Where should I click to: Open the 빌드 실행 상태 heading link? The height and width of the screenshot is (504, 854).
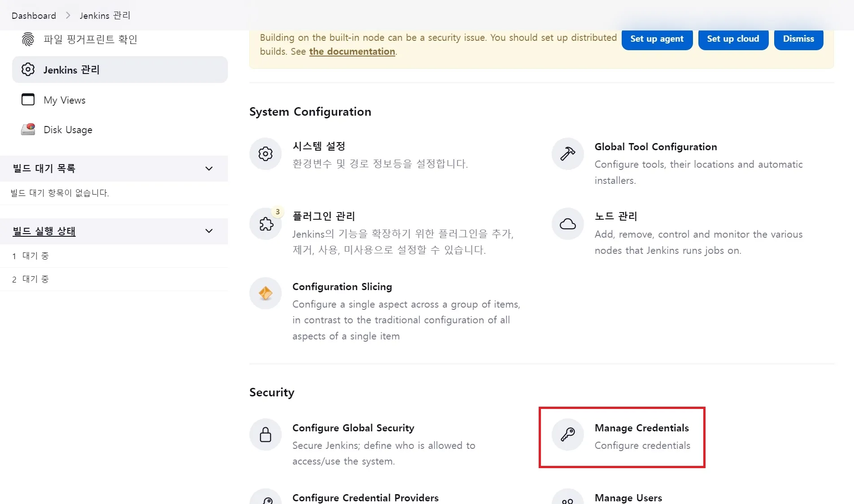click(44, 231)
